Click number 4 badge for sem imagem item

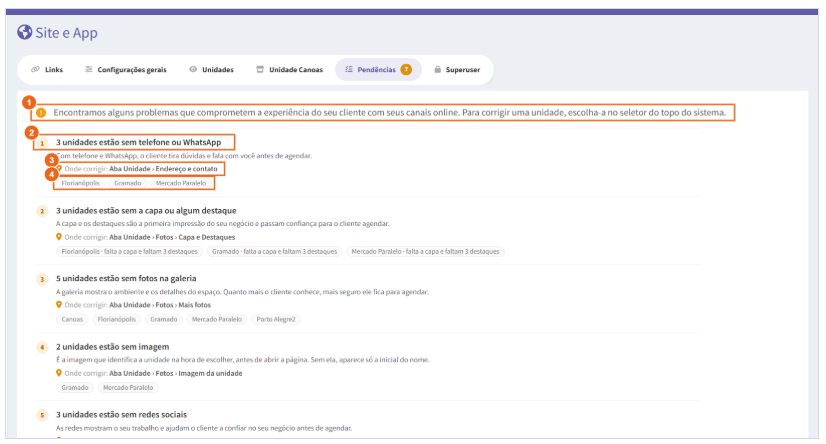[x=42, y=347]
